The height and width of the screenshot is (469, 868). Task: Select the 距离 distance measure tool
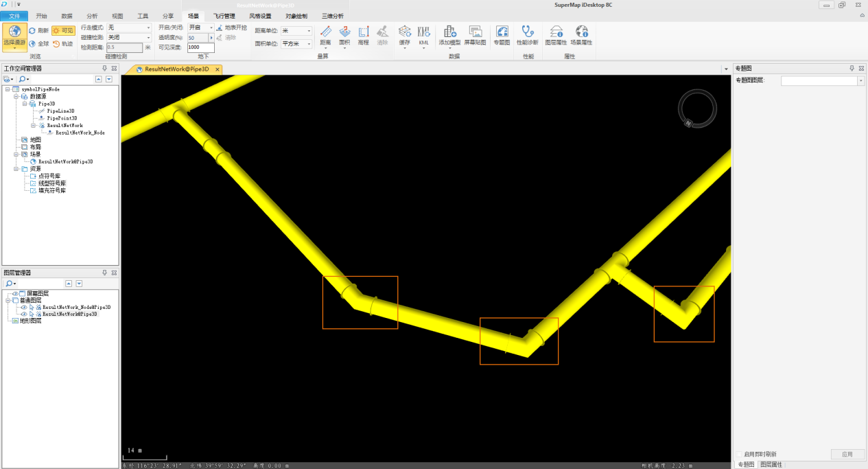pos(325,36)
